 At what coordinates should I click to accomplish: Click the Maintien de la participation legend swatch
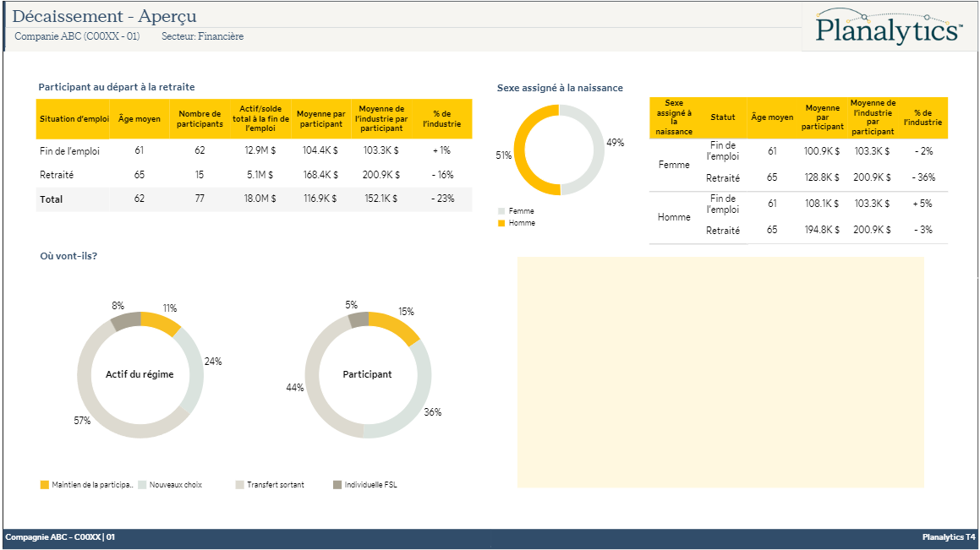[45, 485]
